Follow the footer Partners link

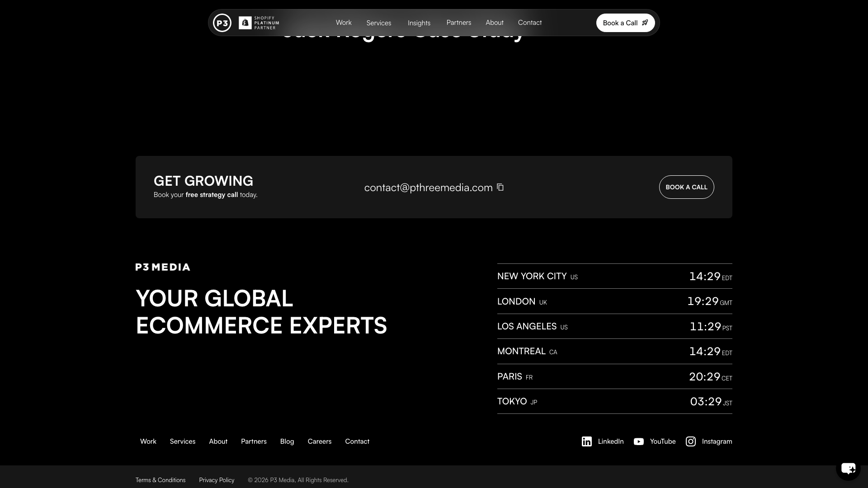click(x=254, y=441)
